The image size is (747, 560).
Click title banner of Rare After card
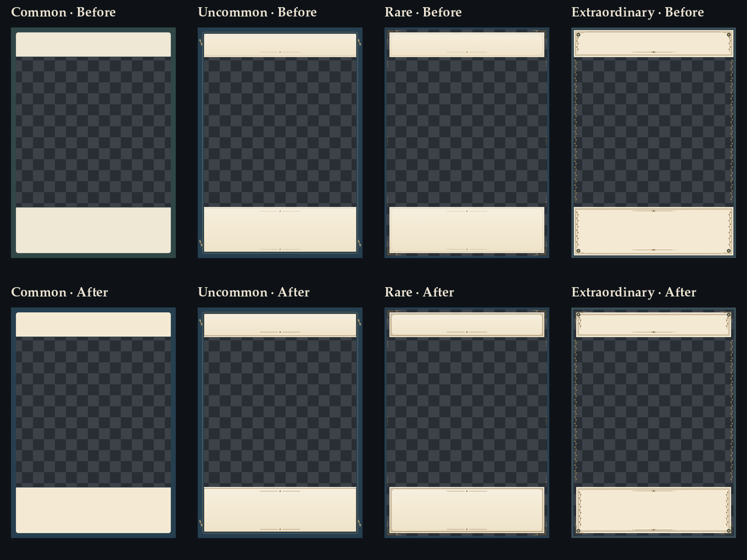click(x=467, y=324)
